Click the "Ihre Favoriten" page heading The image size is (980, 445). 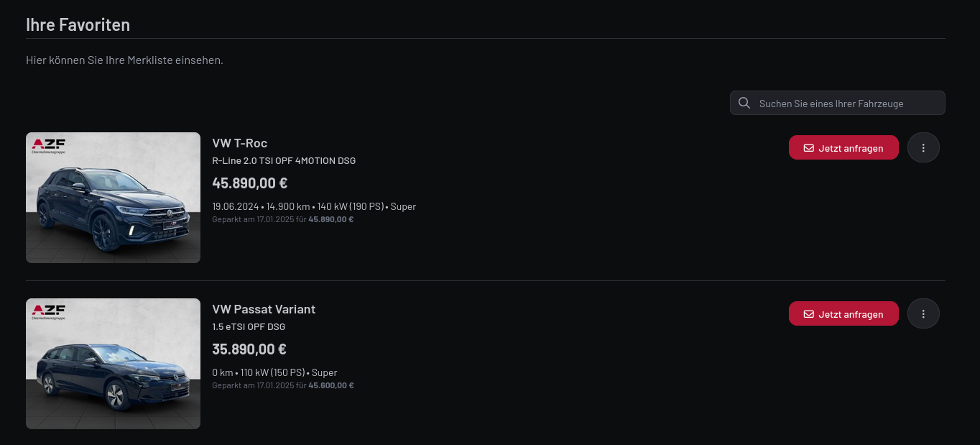coord(78,24)
